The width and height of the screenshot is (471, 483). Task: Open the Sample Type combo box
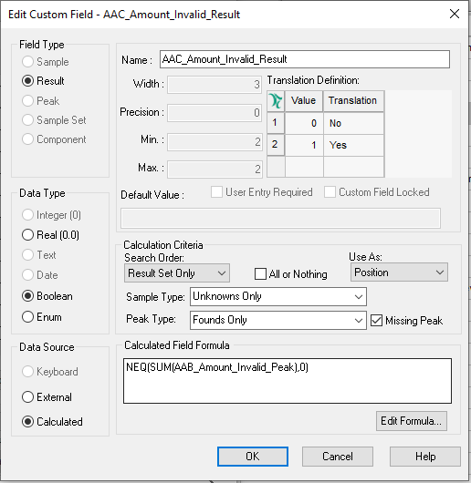[x=278, y=296]
